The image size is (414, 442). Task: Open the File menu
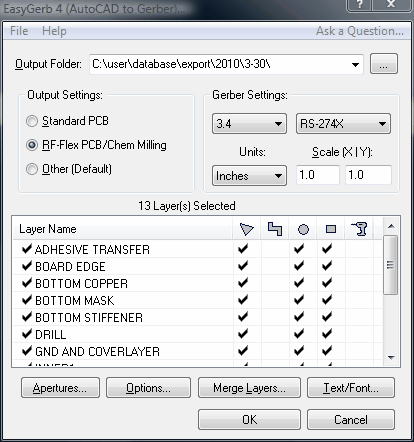(19, 31)
